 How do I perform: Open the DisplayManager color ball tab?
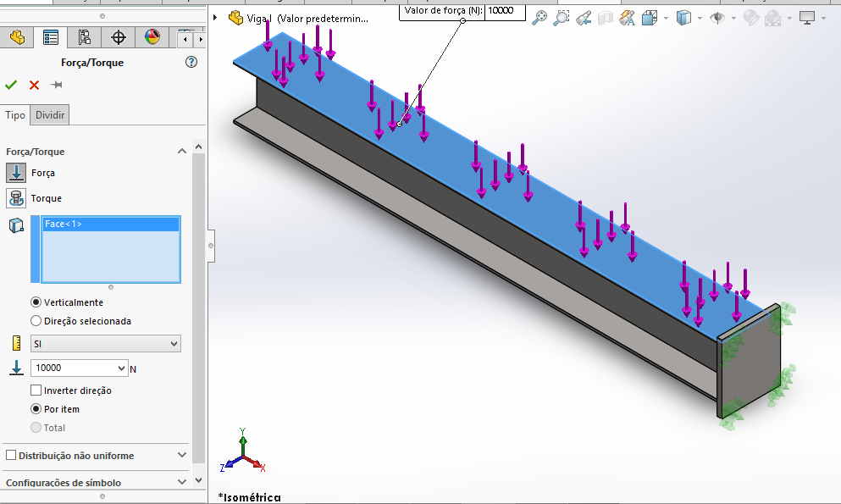[x=152, y=37]
